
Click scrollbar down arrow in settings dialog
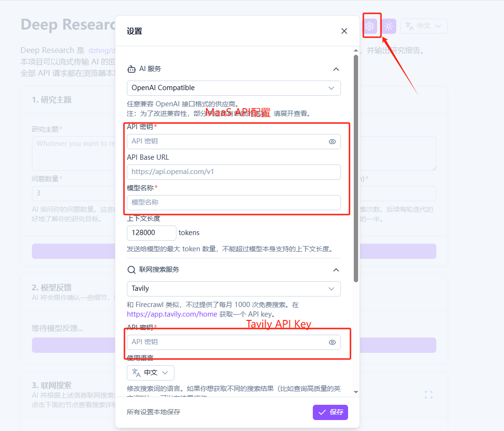click(x=356, y=392)
